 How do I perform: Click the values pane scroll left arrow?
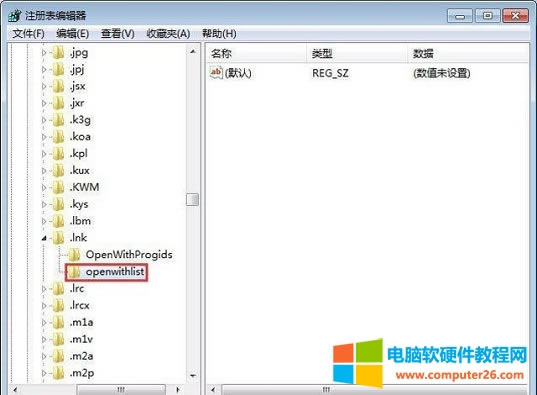213,390
